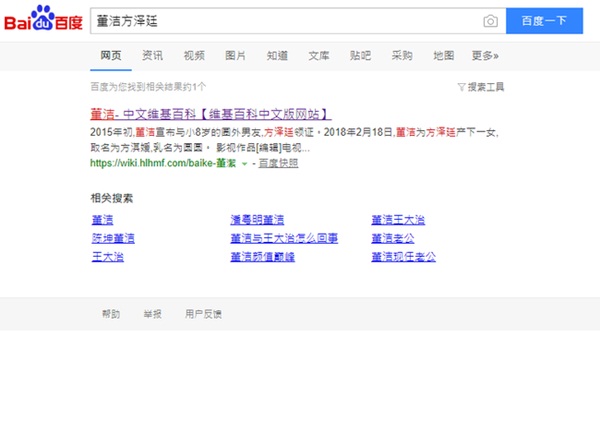
Task: Click related search 潘粤明董洁
Action: coord(258,220)
